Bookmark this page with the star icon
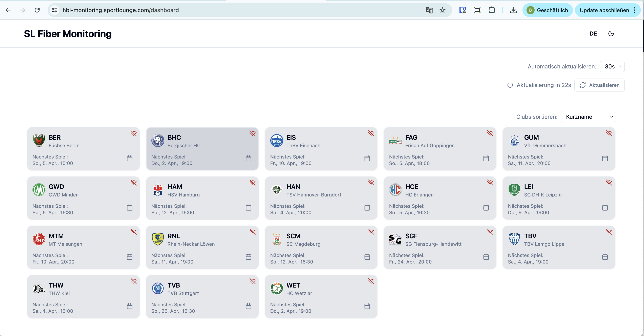The height and width of the screenshot is (336, 644). 443,10
